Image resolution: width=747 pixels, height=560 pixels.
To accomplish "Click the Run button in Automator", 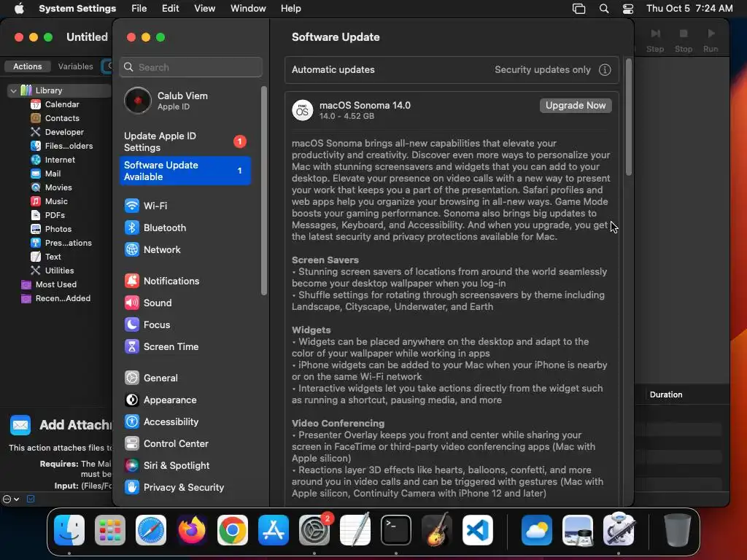I will click(x=711, y=40).
